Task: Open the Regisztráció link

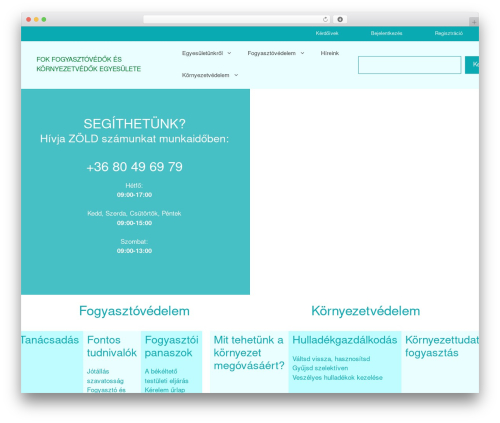Action: (448, 33)
